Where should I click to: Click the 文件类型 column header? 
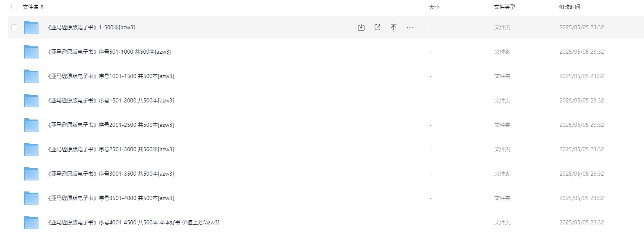(x=505, y=7)
